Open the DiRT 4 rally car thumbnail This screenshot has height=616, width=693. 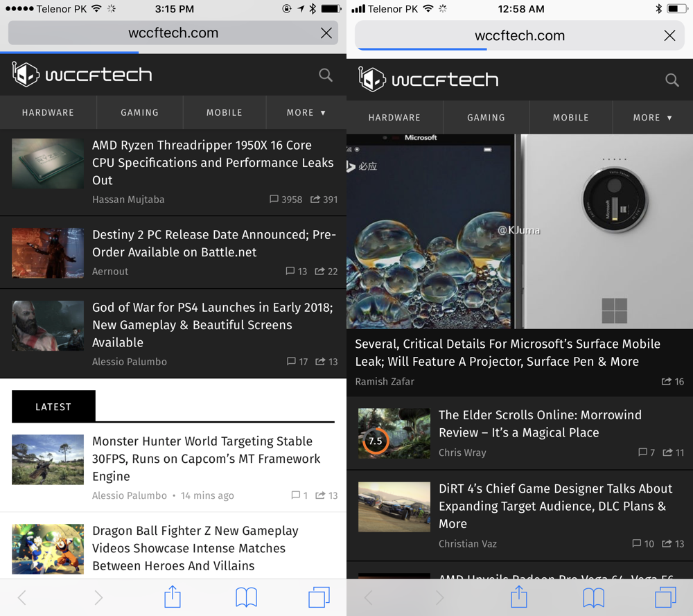tap(394, 507)
